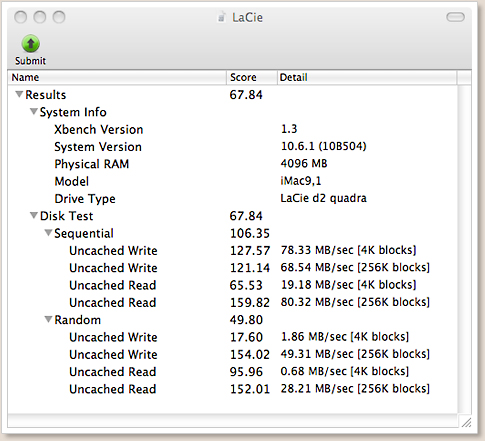The height and width of the screenshot is (441, 485).
Task: Click detail text '10.6.1 (10B504)'
Action: [x=323, y=146]
